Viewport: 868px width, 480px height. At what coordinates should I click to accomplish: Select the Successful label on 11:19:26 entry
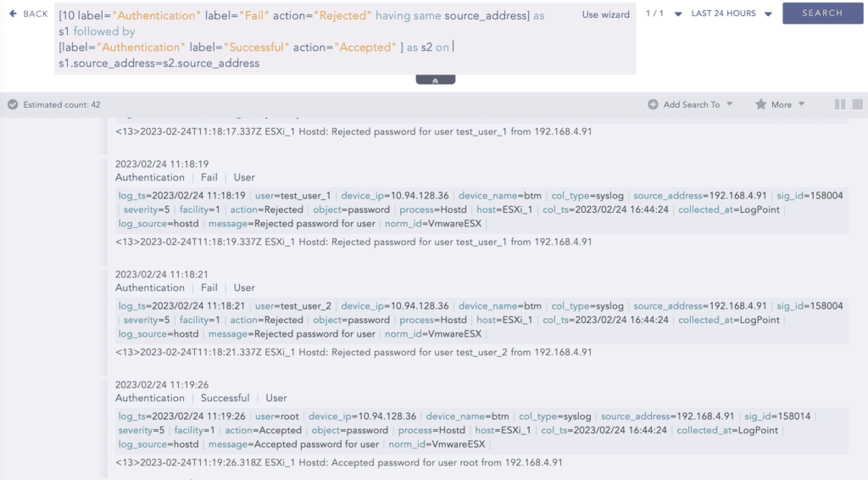tap(225, 398)
